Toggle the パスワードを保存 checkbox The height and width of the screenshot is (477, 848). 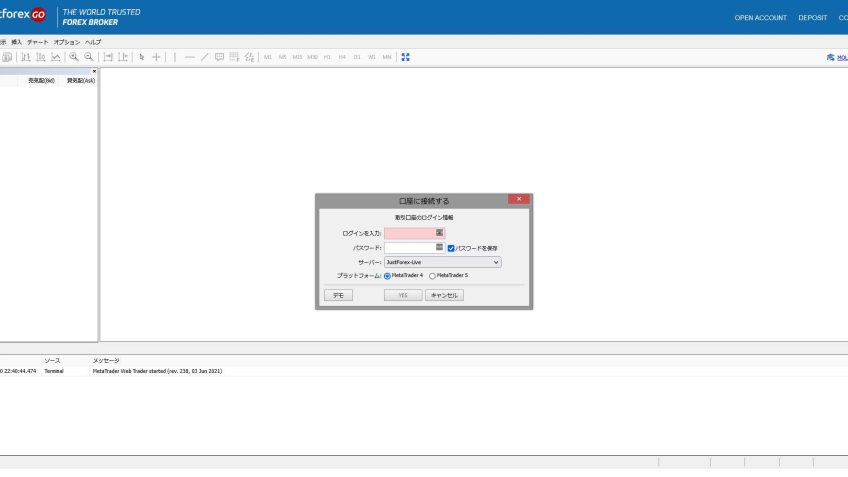(x=452, y=247)
